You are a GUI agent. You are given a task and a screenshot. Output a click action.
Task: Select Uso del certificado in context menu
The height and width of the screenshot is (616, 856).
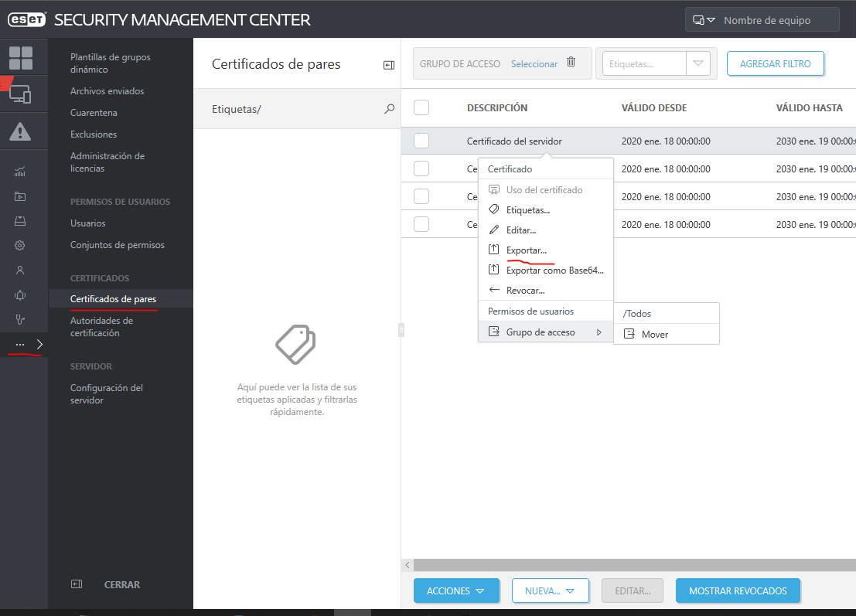[x=545, y=190]
